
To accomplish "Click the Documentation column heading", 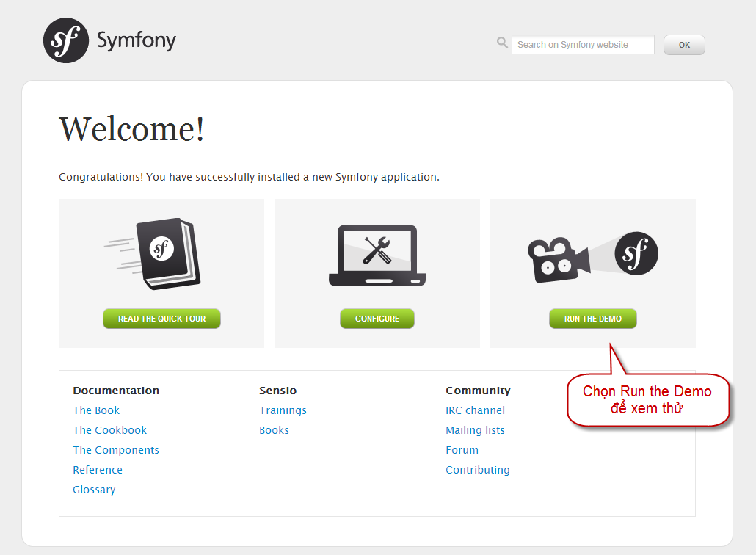I will (x=116, y=391).
